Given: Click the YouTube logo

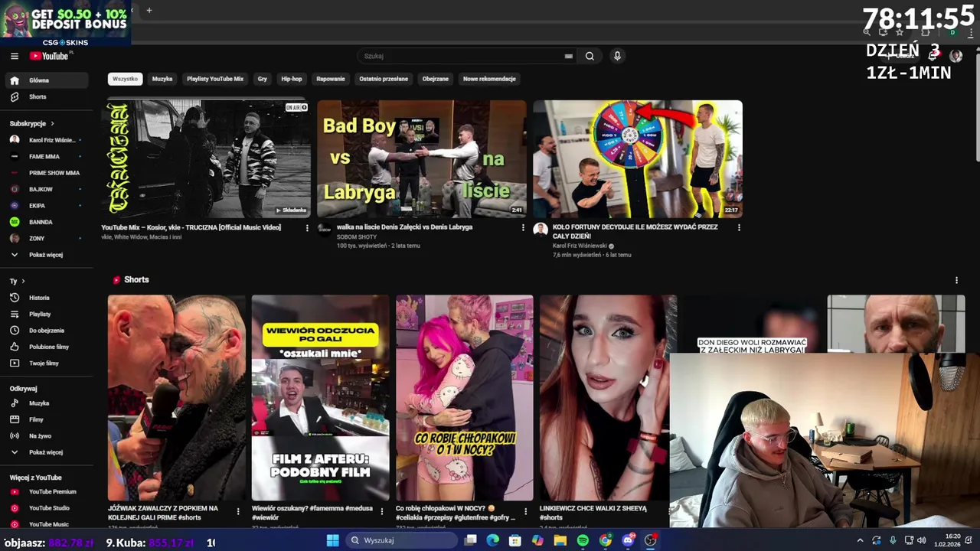Looking at the screenshot, I should (x=50, y=56).
